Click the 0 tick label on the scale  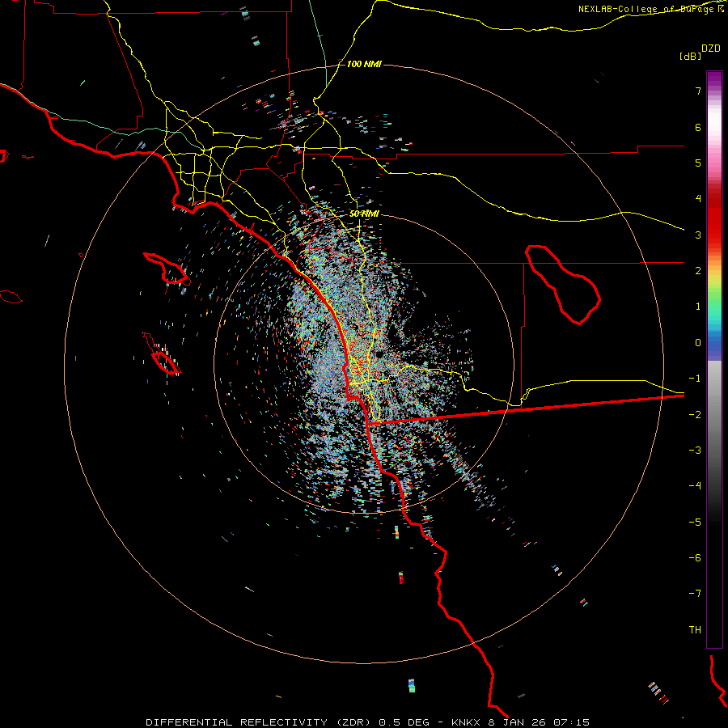(x=698, y=343)
